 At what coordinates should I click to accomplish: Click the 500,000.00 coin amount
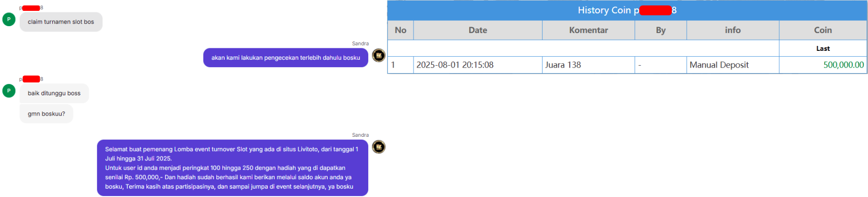tap(843, 65)
